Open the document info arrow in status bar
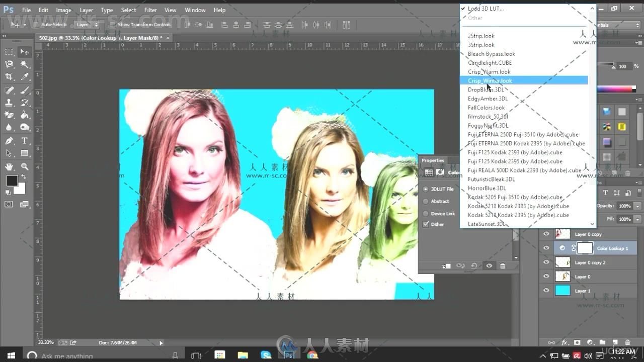Screen dimensions: 644x362 161,343
